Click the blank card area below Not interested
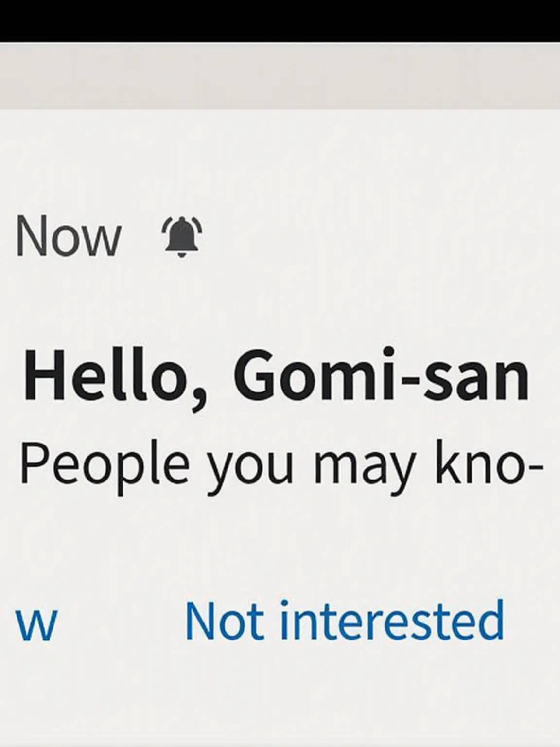Screen dimensions: 560x747 click(x=280, y=695)
